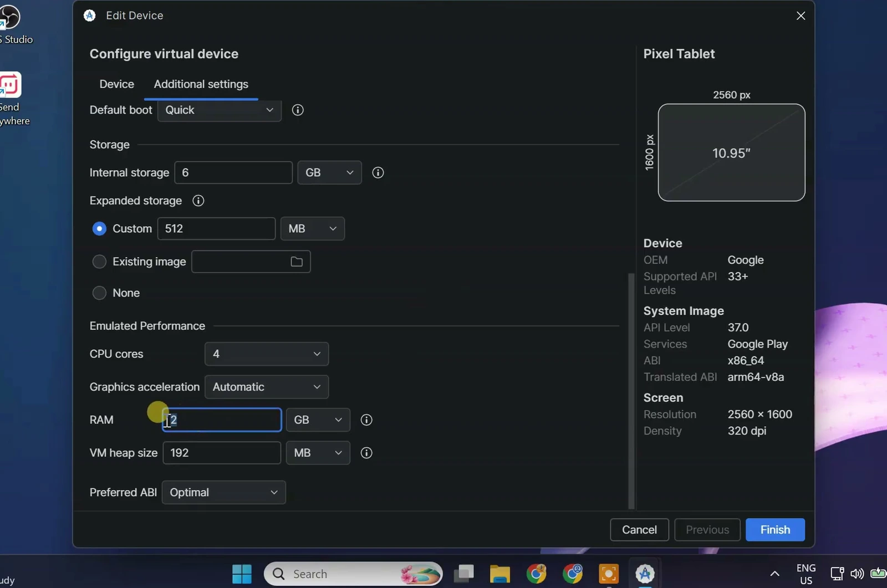
Task: Click the taskbar Search box
Action: click(x=353, y=574)
